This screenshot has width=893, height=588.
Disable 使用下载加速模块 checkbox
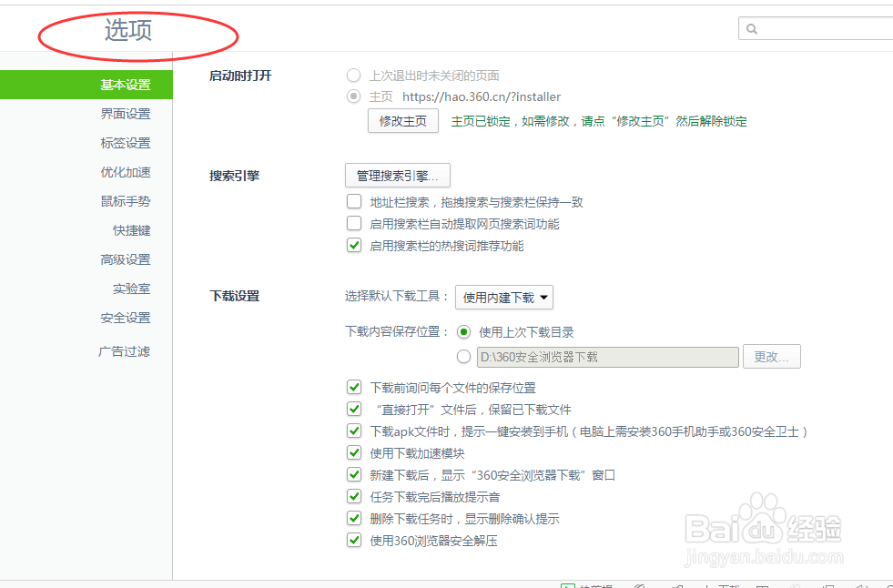coord(354,453)
